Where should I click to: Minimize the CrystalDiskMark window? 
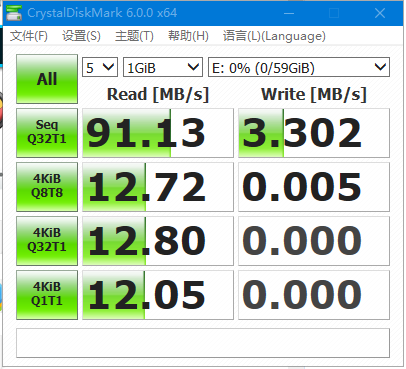coord(289,13)
